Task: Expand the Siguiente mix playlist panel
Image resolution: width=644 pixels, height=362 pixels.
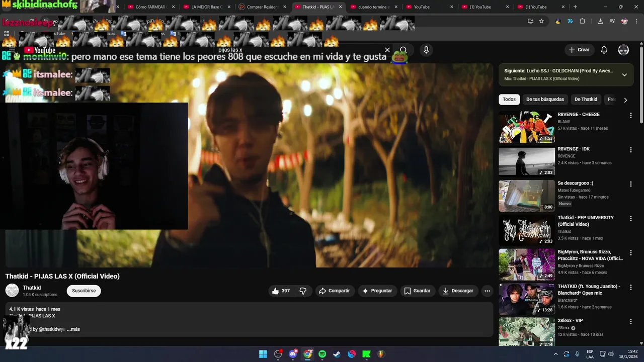Action: (624, 74)
